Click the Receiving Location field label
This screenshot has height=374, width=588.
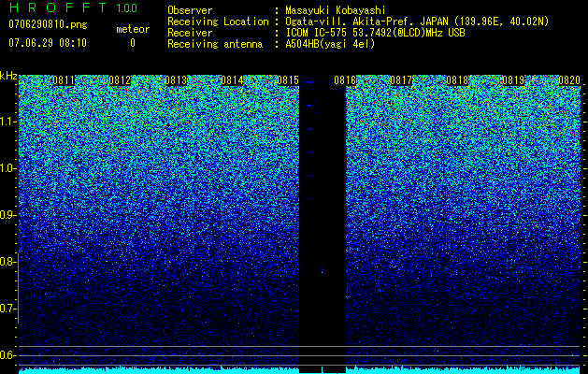[218, 22]
